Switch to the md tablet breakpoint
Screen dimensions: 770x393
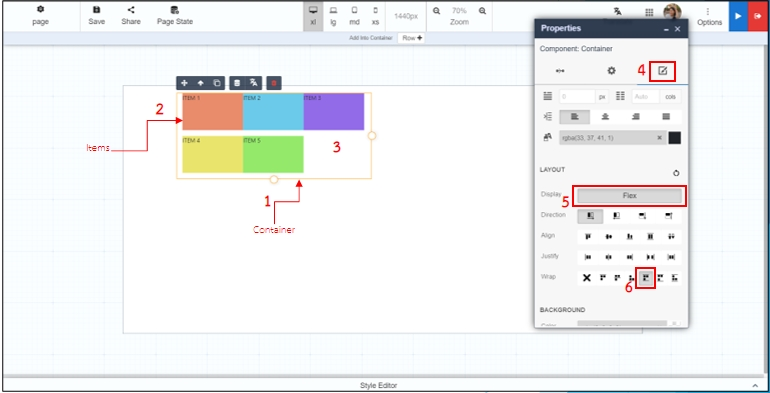pyautogui.click(x=354, y=16)
